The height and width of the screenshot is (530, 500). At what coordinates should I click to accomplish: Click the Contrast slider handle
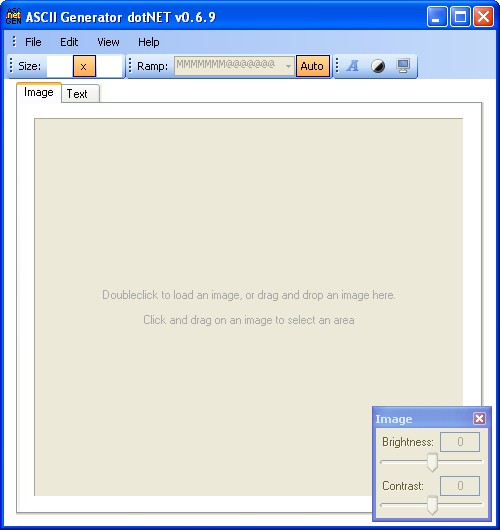(432, 506)
